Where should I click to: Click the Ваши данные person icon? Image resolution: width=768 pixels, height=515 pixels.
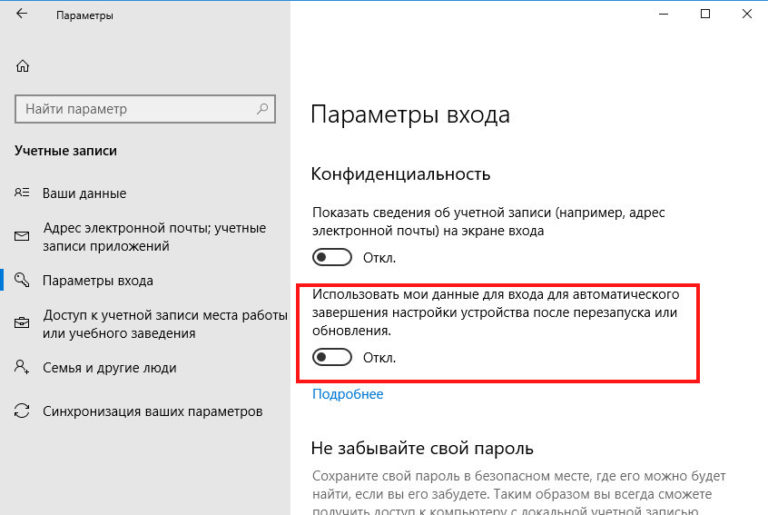click(21, 193)
